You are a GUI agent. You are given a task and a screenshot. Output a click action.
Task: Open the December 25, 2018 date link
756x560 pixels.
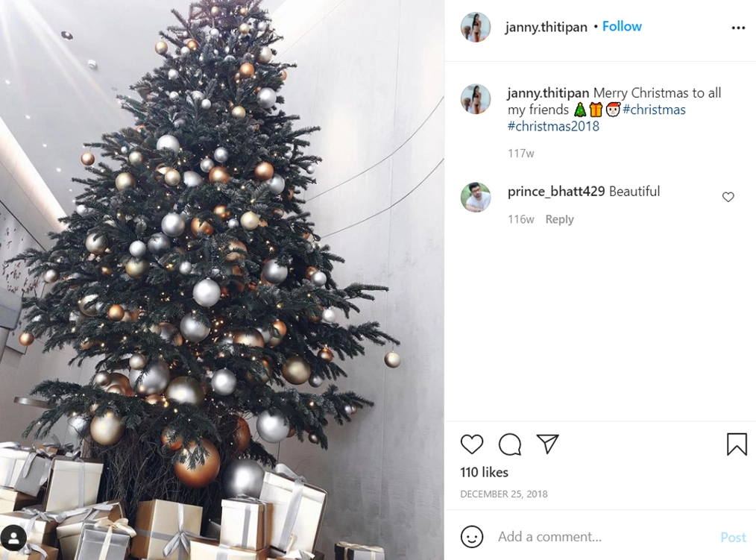tap(504, 494)
